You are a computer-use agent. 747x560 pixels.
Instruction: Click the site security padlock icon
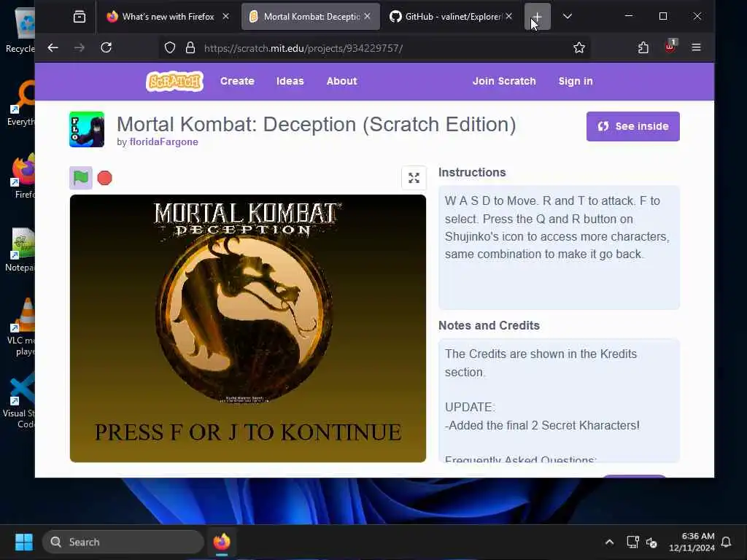tap(190, 47)
